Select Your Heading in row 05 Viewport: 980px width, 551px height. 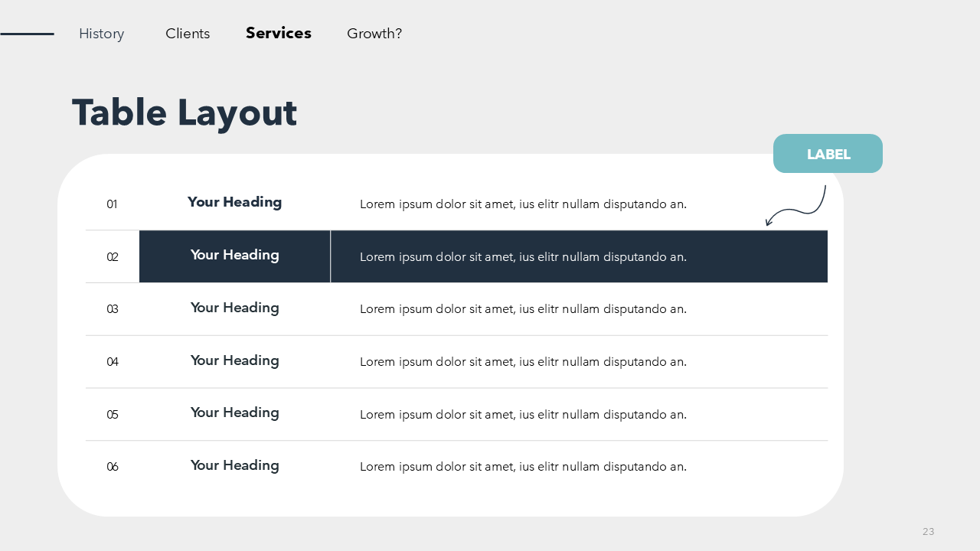click(234, 413)
